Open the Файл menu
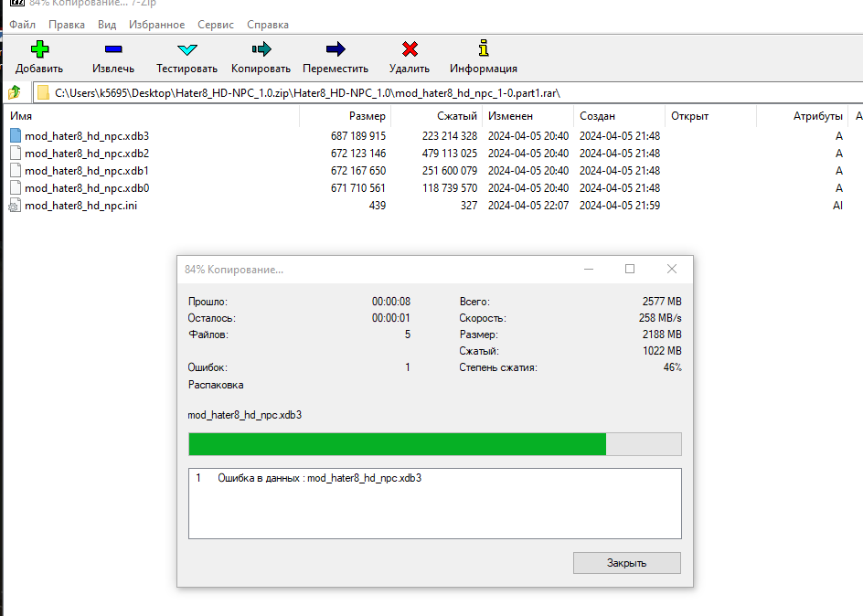This screenshot has height=616, width=863. 22,25
